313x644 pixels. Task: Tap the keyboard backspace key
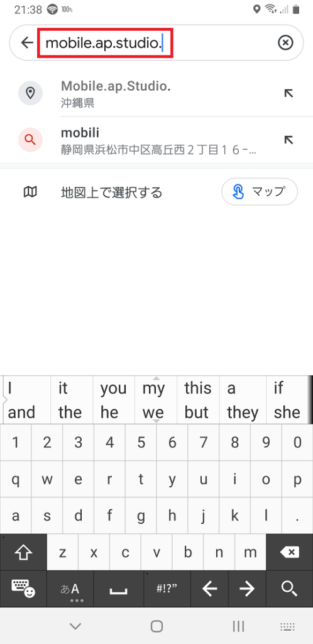click(x=290, y=552)
